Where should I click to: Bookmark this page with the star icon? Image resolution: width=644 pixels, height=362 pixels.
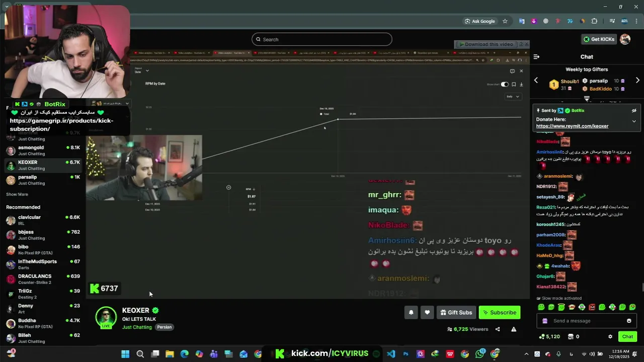point(505,21)
